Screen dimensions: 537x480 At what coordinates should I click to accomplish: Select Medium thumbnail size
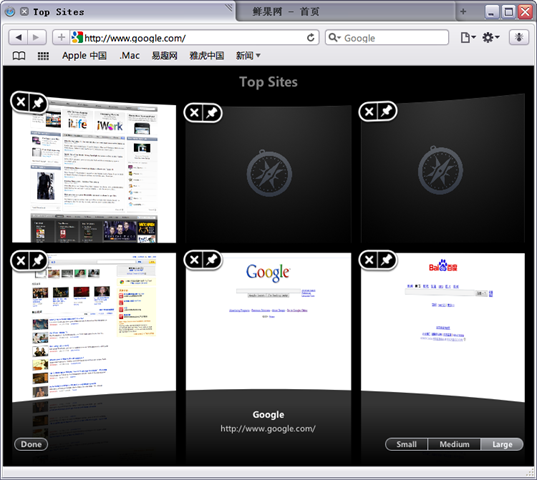pos(454,444)
